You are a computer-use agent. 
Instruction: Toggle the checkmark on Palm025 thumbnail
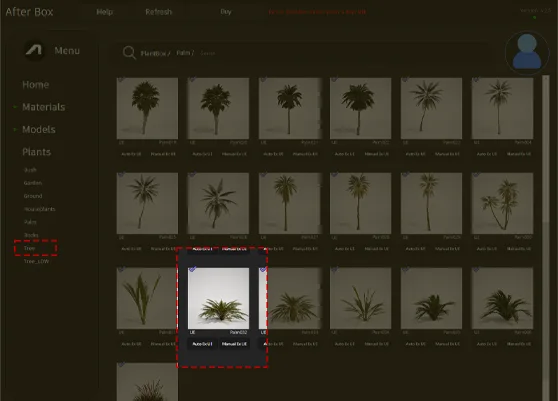121,174
